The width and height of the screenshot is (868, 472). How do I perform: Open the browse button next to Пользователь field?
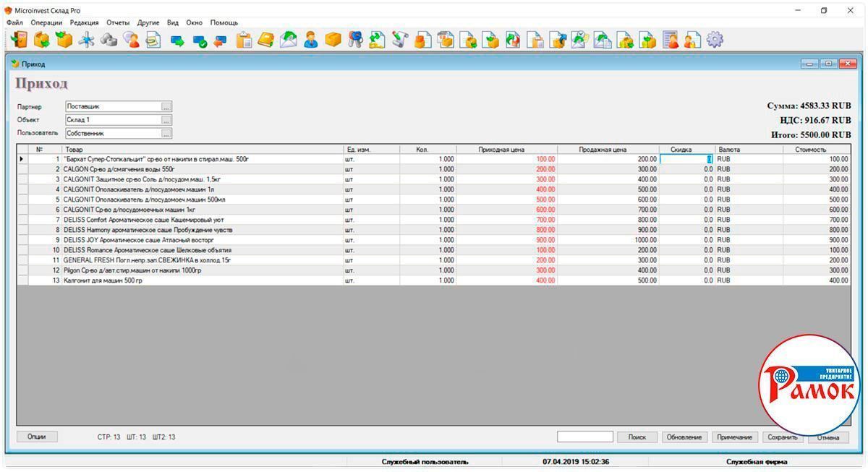[166, 134]
